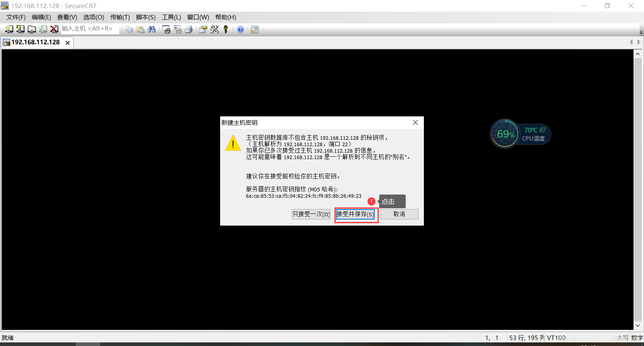
Task: Click the 接受并保存(S) button
Action: pyautogui.click(x=355, y=214)
